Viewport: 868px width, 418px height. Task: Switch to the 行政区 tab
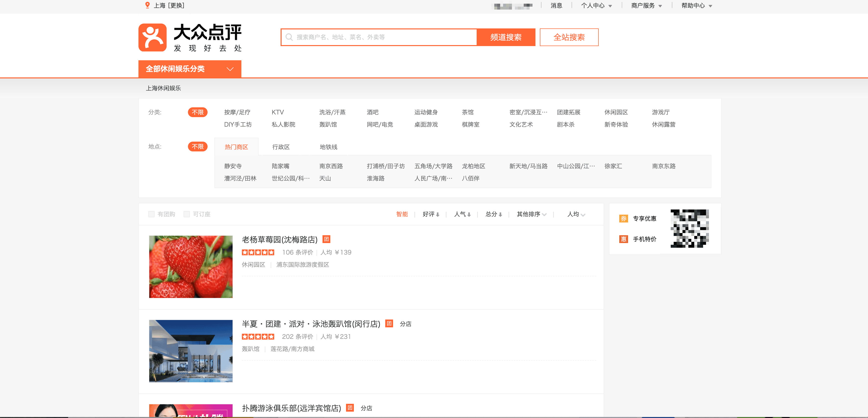pos(281,147)
